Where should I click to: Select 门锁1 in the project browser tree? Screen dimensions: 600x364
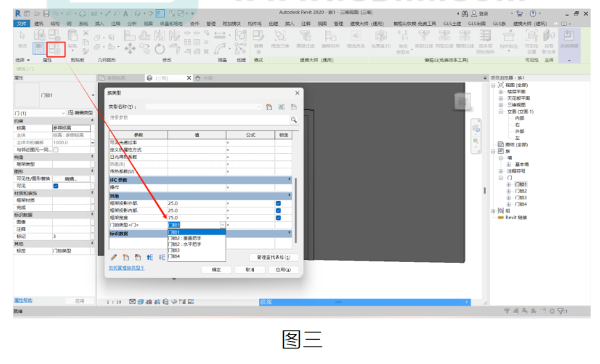(521, 184)
